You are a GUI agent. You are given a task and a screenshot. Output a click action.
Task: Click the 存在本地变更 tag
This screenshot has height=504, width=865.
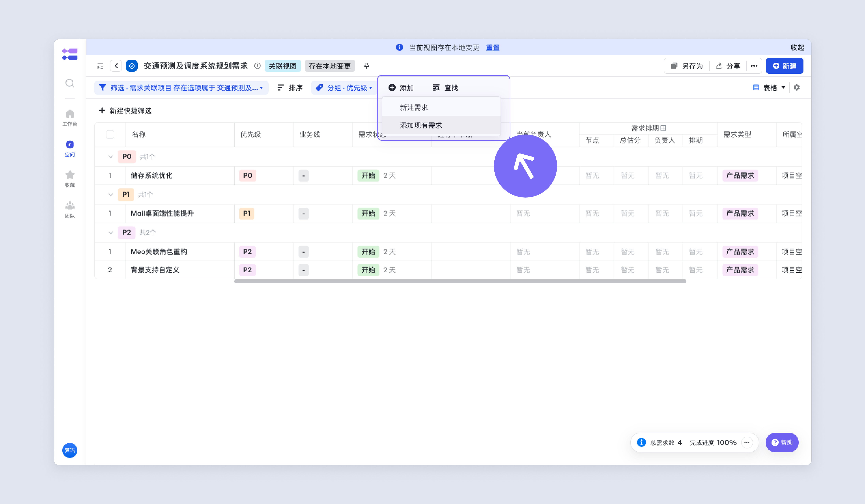[x=330, y=66]
